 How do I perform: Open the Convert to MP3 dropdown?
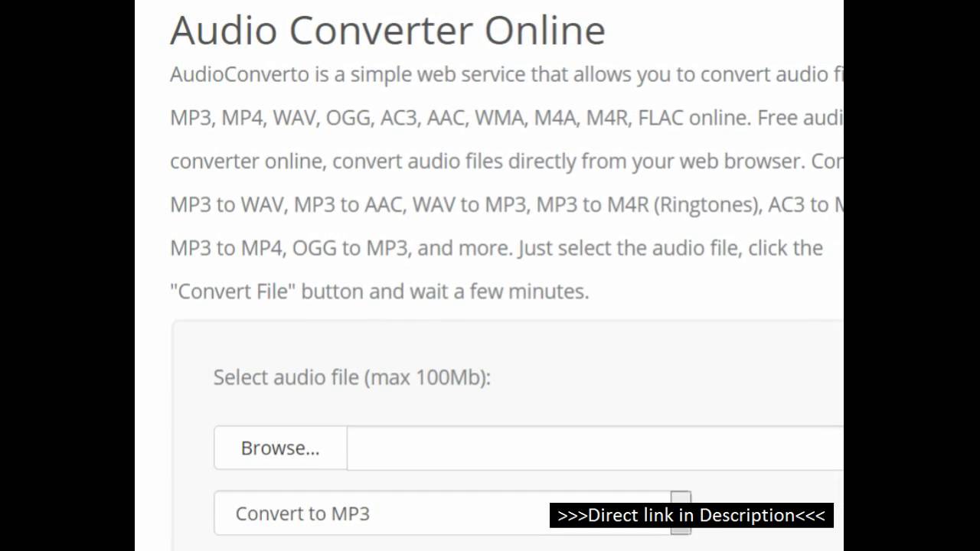coord(452,514)
